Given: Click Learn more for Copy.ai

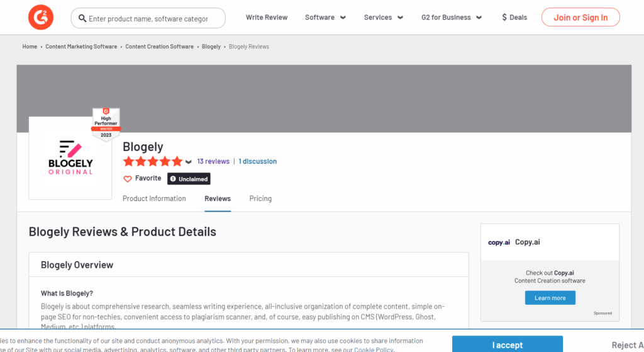Looking at the screenshot, I should 550,298.
